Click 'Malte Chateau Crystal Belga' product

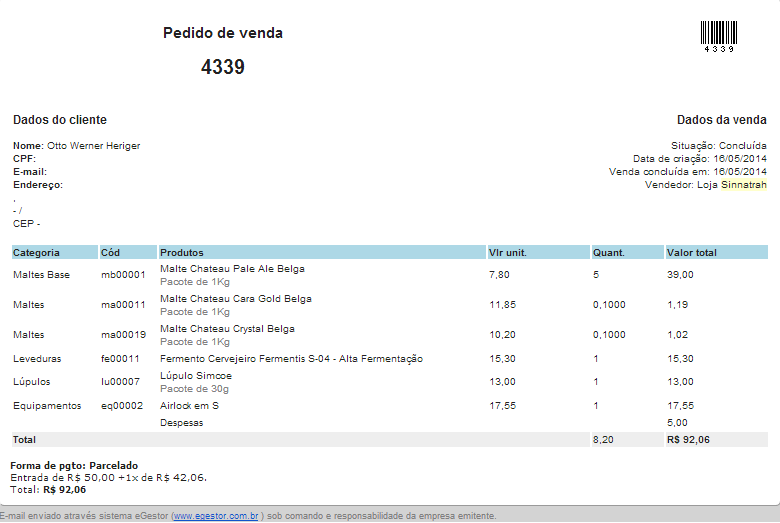227,328
